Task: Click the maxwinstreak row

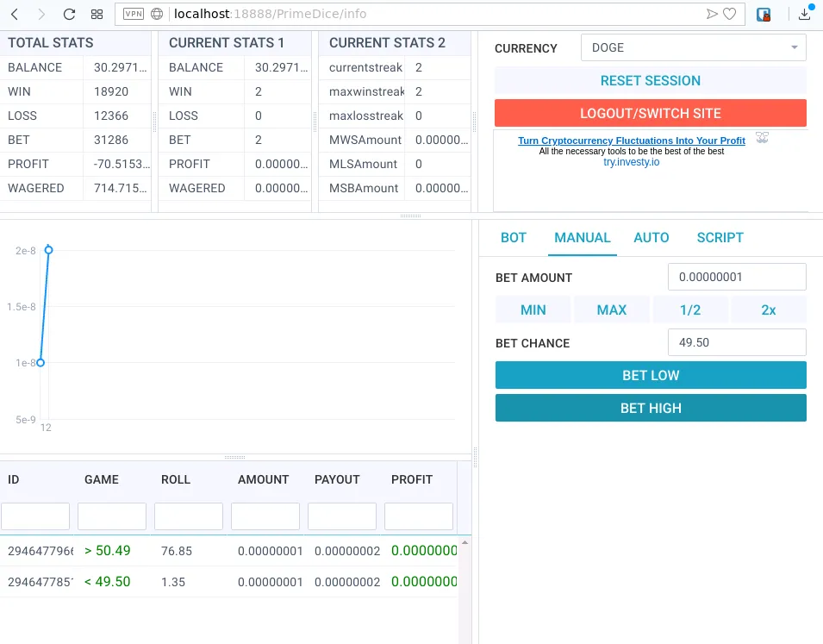Action: pyautogui.click(x=395, y=91)
